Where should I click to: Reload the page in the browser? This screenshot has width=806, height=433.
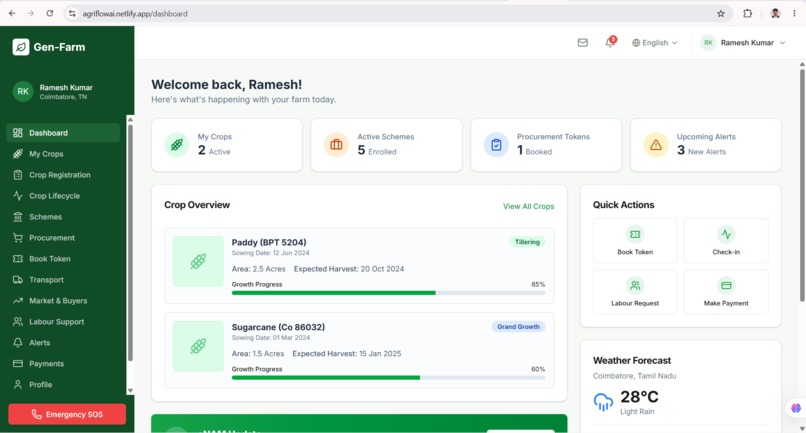pos(49,13)
